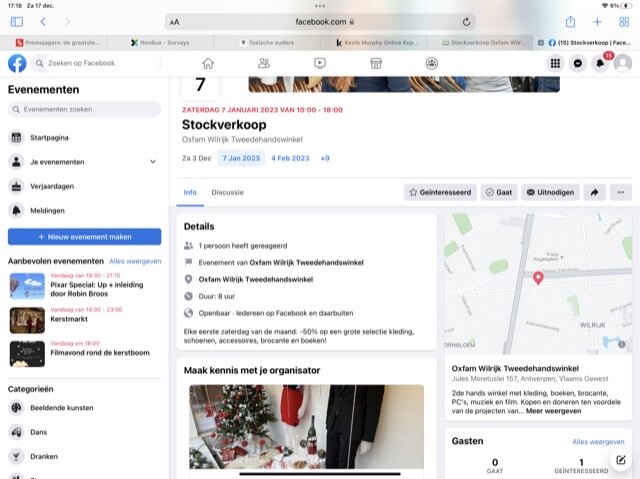The height and width of the screenshot is (479, 640).
Task: Open the more options ellipsis menu
Action: point(621,192)
